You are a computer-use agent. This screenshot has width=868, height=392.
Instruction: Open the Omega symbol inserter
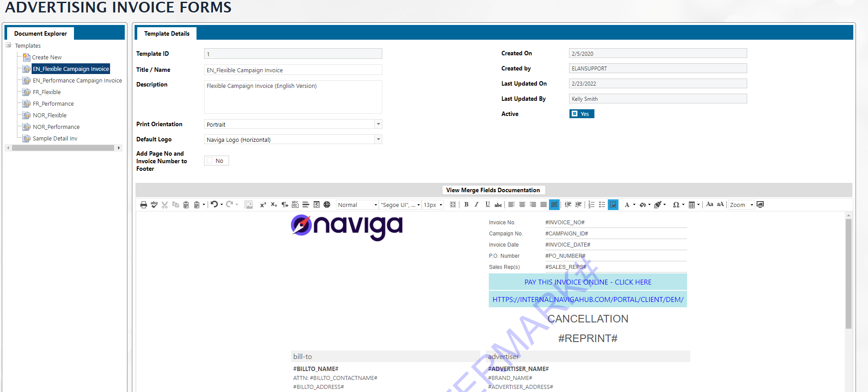(676, 205)
